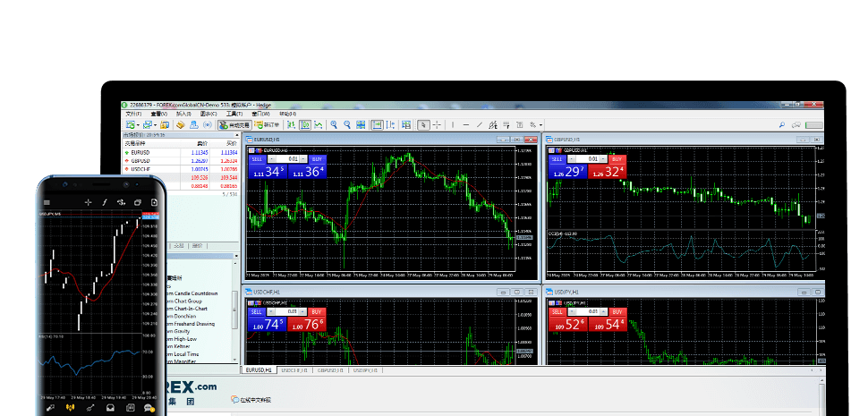Click SELL on the USDJPY chart panel
The height and width of the screenshot is (416, 868).
tap(557, 311)
